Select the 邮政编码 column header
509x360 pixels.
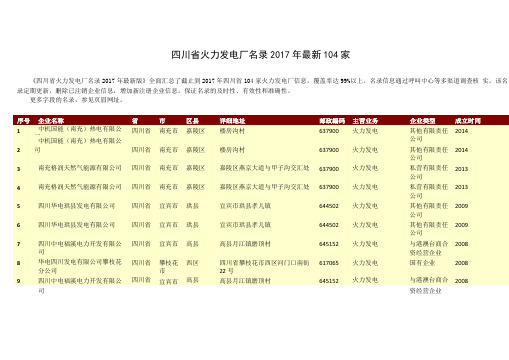(x=332, y=121)
